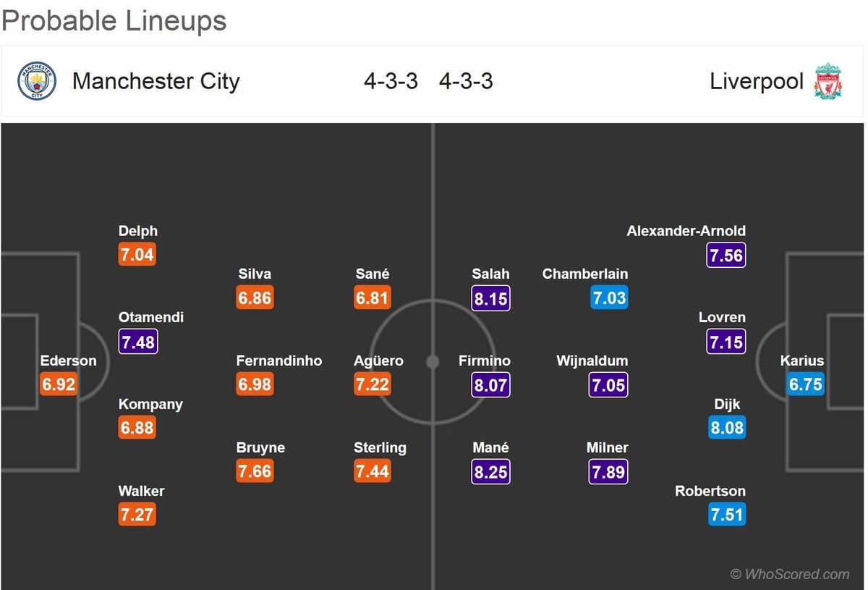Open Bruyne's 7.66 rating badge
868x590 pixels.
pyautogui.click(x=255, y=471)
